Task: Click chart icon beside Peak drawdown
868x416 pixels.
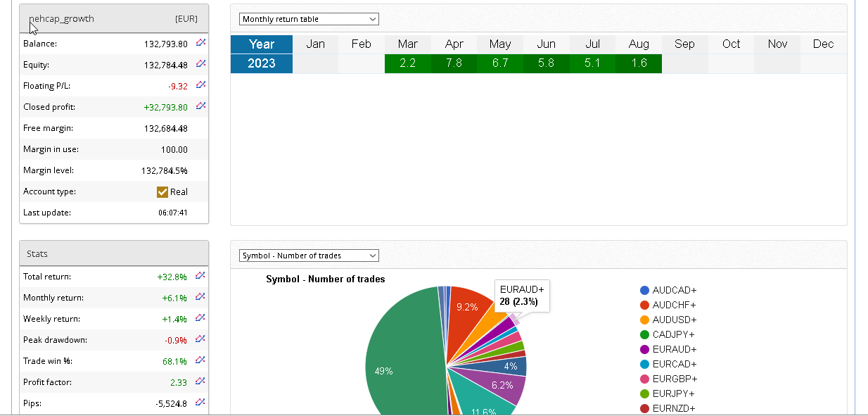Action: (200, 339)
